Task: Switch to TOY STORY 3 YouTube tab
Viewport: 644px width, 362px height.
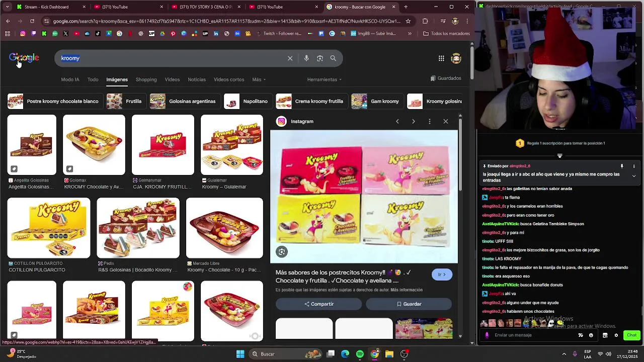Action: click(x=205, y=7)
